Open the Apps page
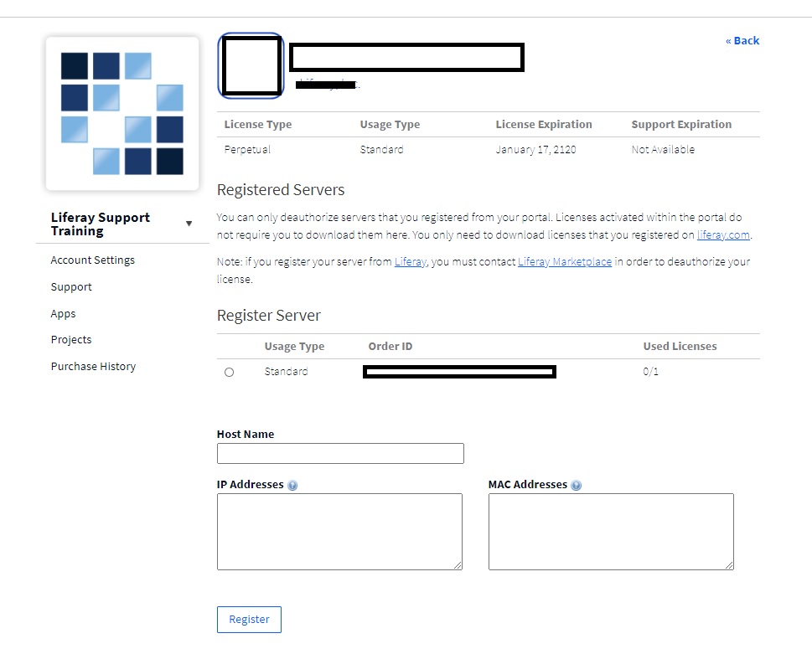The width and height of the screenshot is (812, 654). click(x=63, y=313)
